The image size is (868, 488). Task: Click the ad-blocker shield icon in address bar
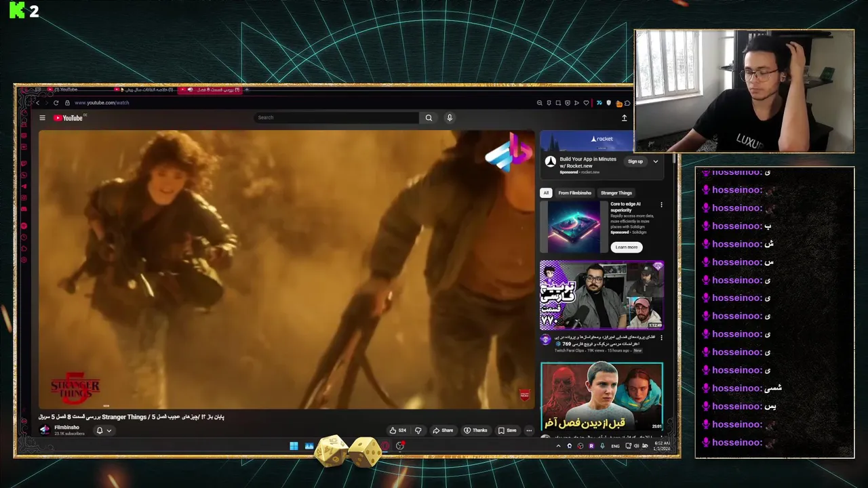568,103
